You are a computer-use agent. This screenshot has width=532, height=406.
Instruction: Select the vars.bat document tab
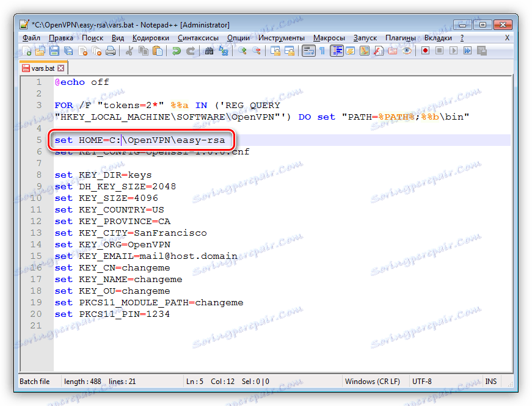43,68
